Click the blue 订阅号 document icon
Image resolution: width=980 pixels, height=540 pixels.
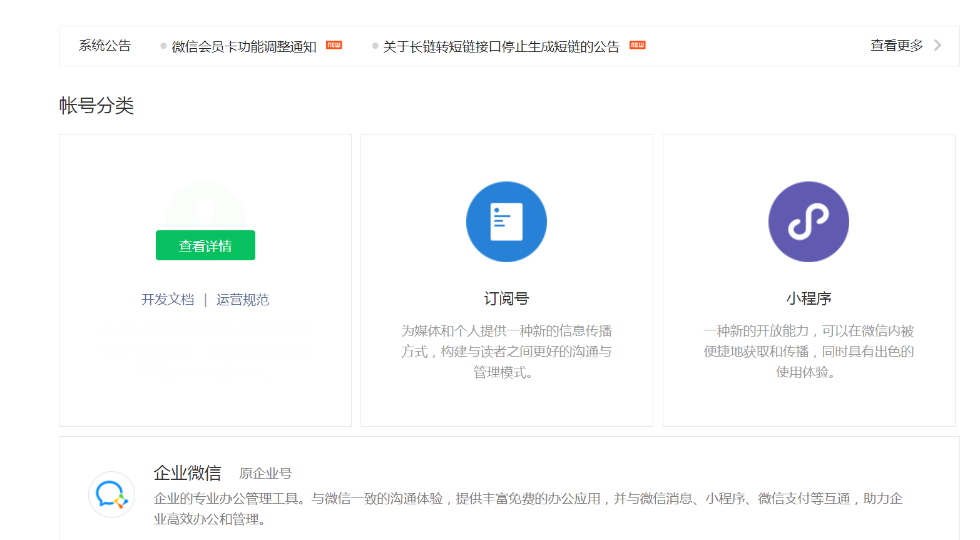506,222
